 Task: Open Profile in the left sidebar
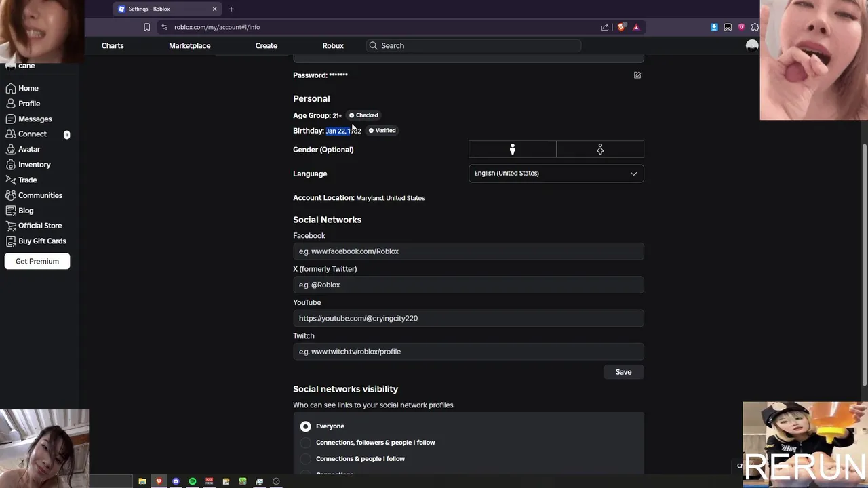tap(22, 104)
